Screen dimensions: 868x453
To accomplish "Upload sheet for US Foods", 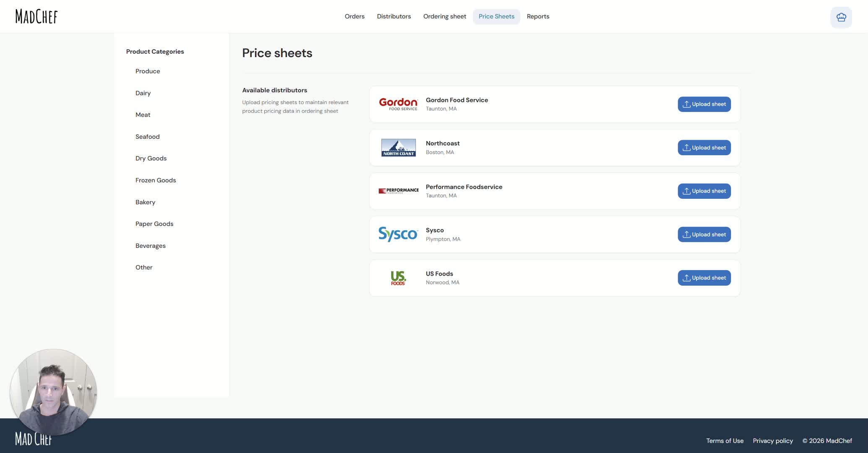I will click(x=704, y=278).
